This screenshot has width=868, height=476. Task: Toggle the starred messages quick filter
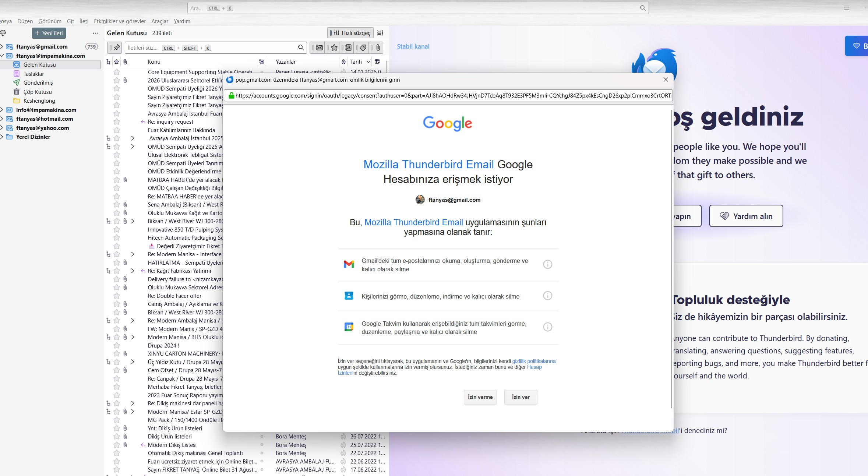click(334, 47)
